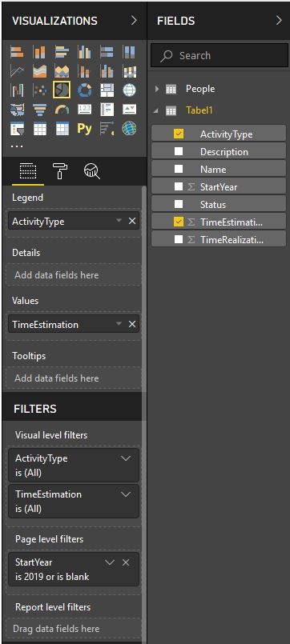The height and width of the screenshot is (644, 290).
Task: Select the Python visual icon
Action: click(x=84, y=129)
